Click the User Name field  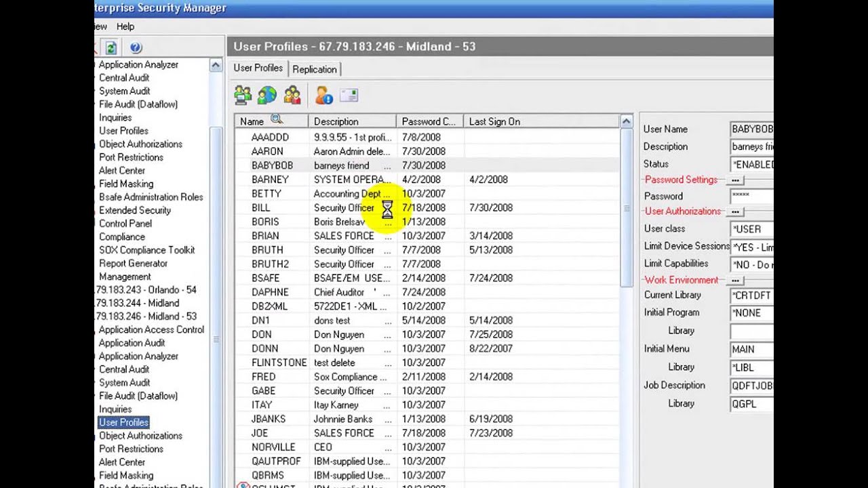[x=751, y=129]
